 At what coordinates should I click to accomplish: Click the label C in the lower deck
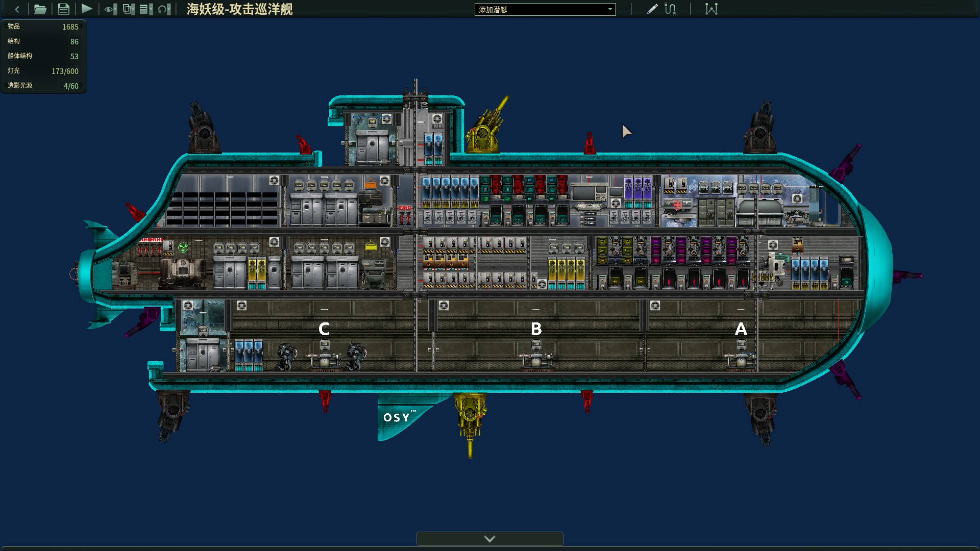pos(324,329)
